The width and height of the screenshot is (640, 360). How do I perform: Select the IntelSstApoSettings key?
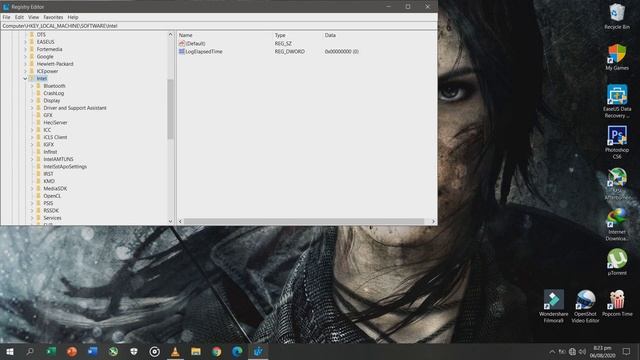[65, 167]
